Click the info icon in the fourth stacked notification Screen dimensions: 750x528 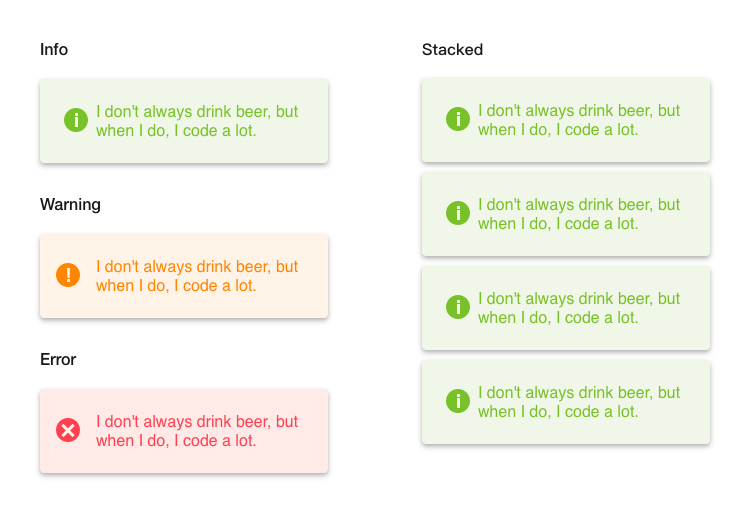pos(458,401)
